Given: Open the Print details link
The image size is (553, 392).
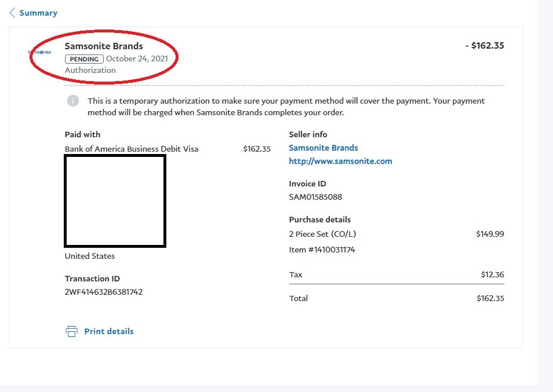Looking at the screenshot, I should [x=109, y=331].
